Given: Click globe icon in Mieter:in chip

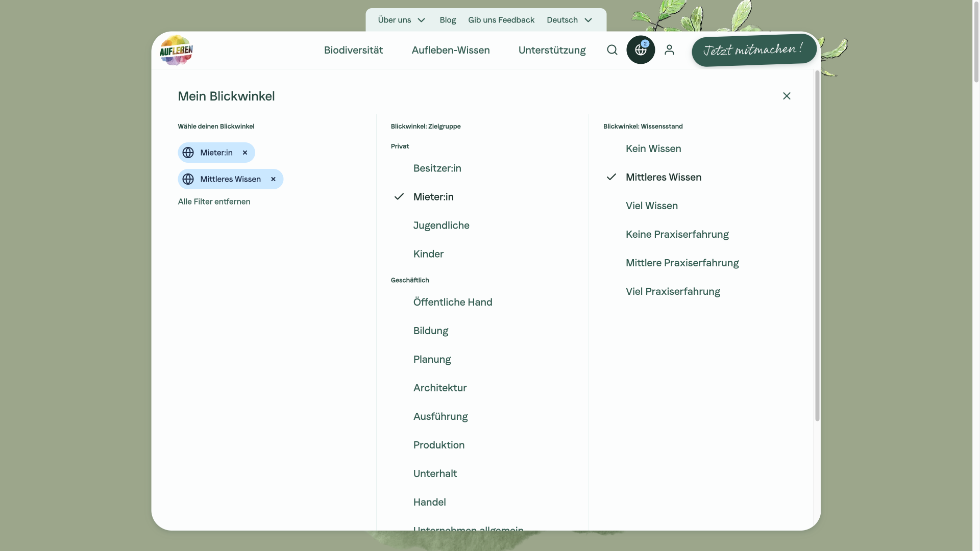Looking at the screenshot, I should (188, 153).
